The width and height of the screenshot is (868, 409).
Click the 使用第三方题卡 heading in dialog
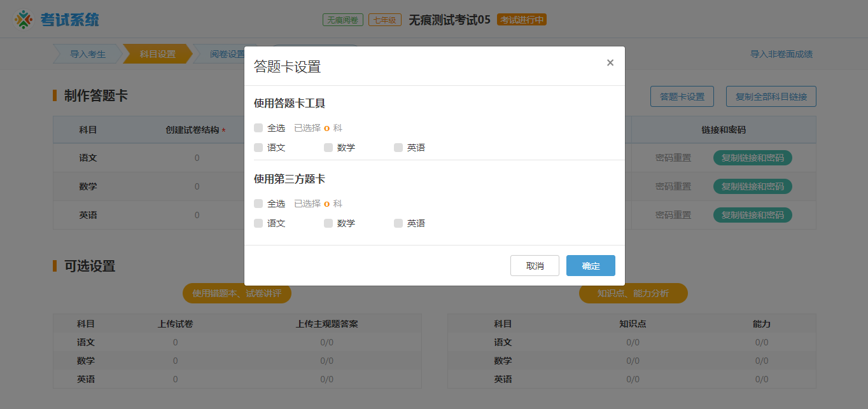pyautogui.click(x=290, y=179)
